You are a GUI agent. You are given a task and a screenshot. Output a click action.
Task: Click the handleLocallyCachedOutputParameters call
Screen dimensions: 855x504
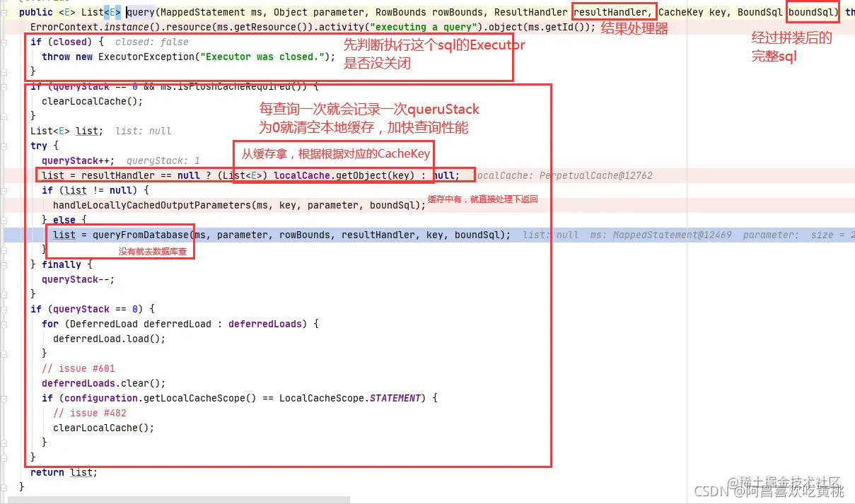[x=240, y=205]
